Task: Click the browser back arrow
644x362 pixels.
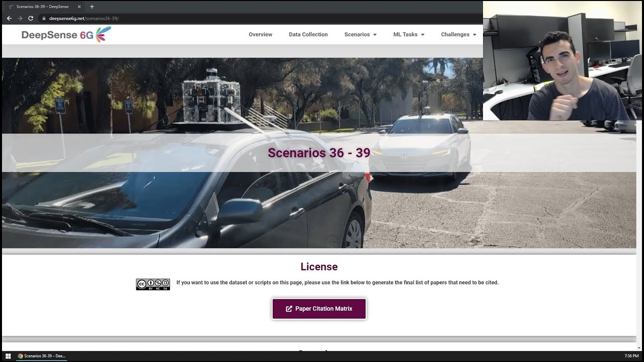Action: point(9,18)
